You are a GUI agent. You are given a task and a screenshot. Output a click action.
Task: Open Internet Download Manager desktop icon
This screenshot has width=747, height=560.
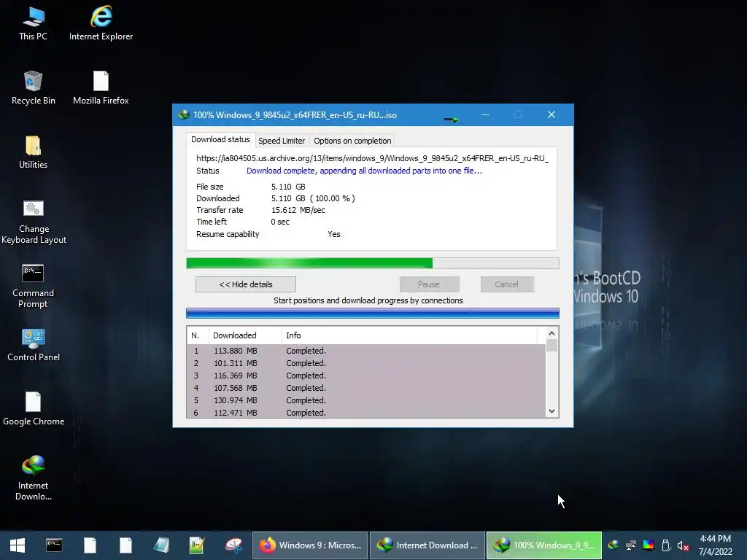coord(33,478)
